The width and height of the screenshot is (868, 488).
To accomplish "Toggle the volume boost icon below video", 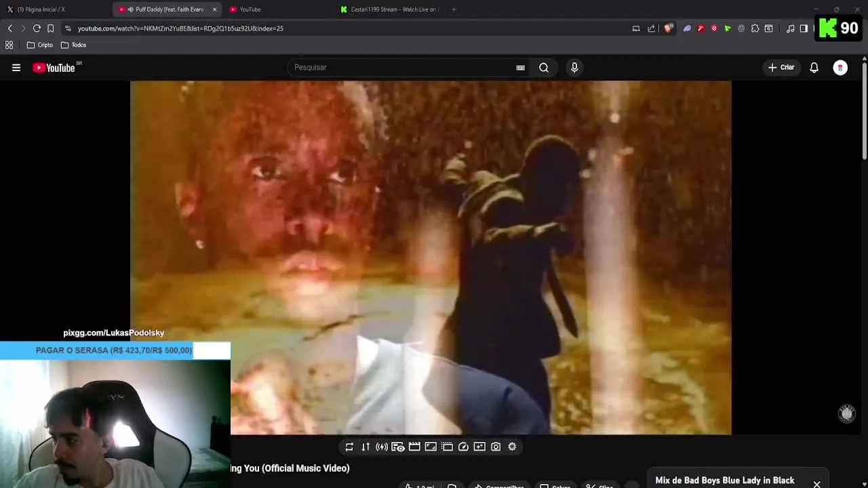I will (x=382, y=447).
